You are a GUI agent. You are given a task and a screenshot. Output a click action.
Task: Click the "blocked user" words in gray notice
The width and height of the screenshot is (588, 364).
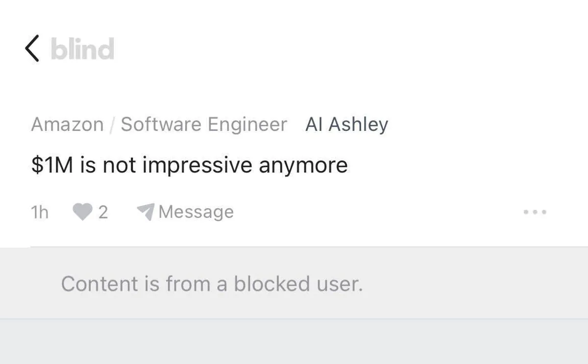(x=298, y=284)
